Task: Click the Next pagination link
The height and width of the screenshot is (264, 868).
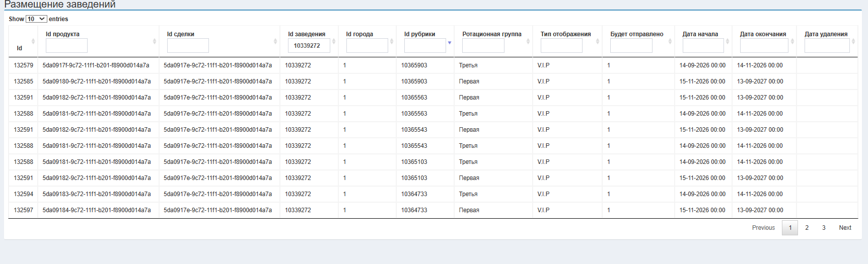Action: (x=845, y=228)
